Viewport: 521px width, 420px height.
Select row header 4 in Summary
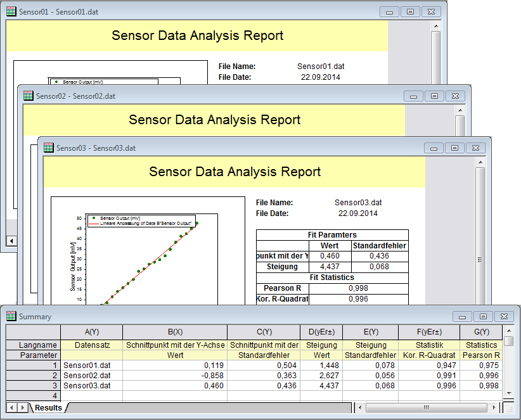point(34,395)
